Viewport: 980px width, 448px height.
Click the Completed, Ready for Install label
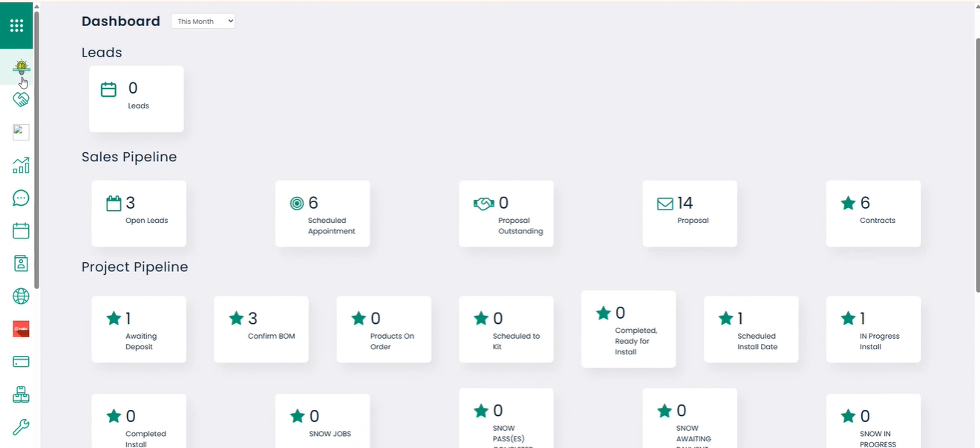[636, 341]
